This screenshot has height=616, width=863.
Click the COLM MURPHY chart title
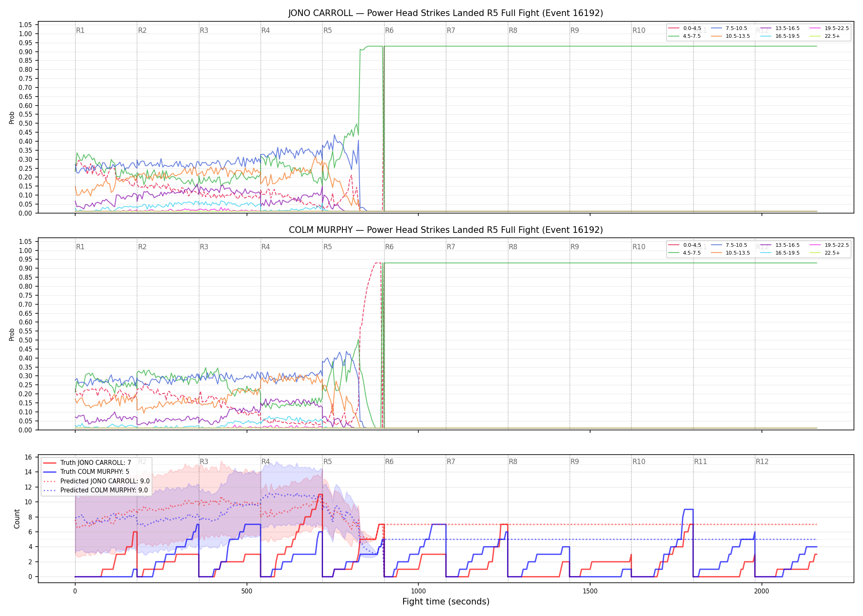(x=446, y=230)
